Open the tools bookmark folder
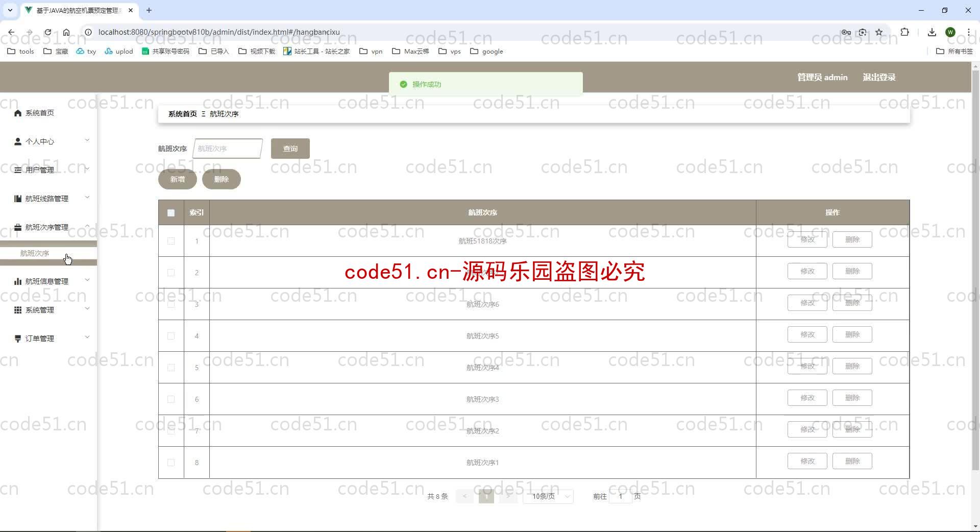This screenshot has height=532, width=980. [x=21, y=51]
